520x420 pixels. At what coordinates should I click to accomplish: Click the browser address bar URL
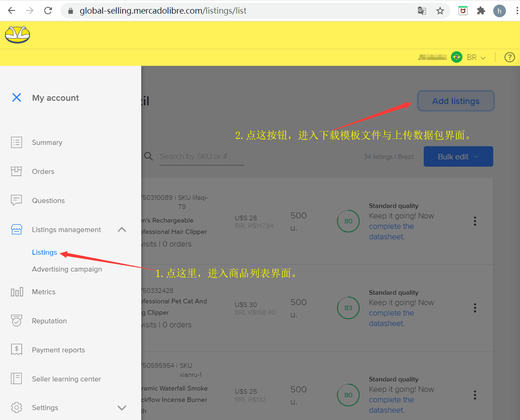pos(163,11)
